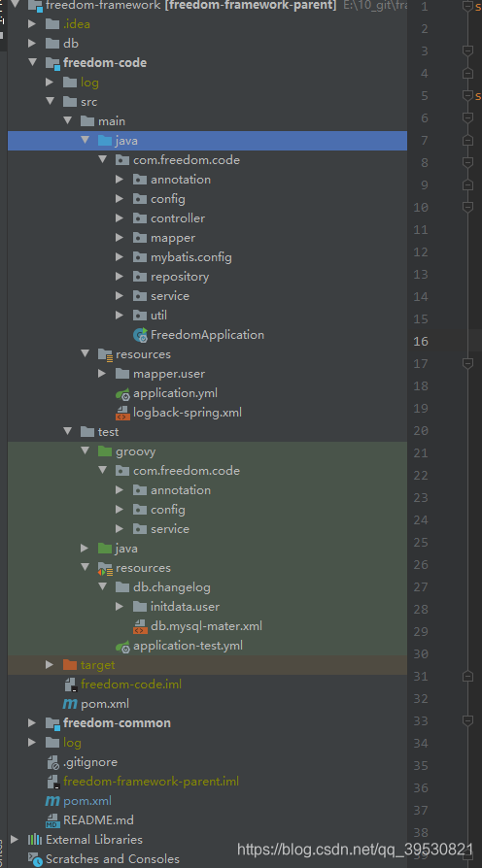
Task: Collapse the src folder arrow
Action: pos(50,102)
